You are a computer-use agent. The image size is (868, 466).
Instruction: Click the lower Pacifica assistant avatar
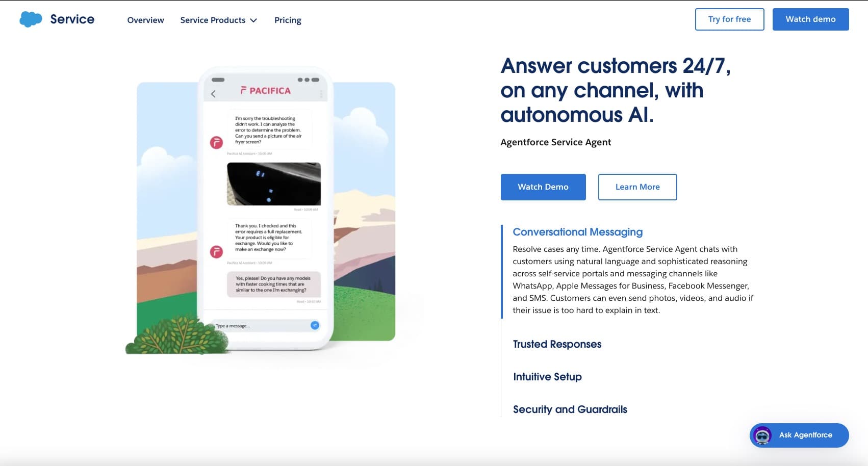tap(216, 251)
